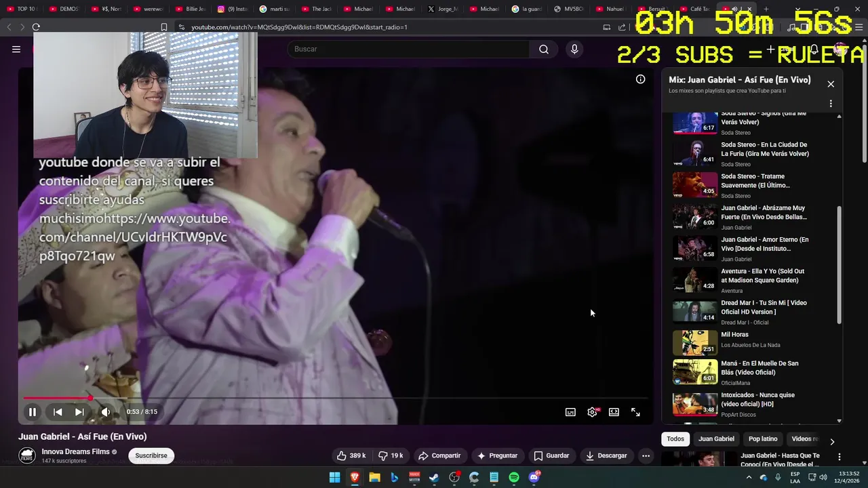Viewport: 868px width, 488px height.
Task: Click the video info card icon
Action: coord(640,79)
